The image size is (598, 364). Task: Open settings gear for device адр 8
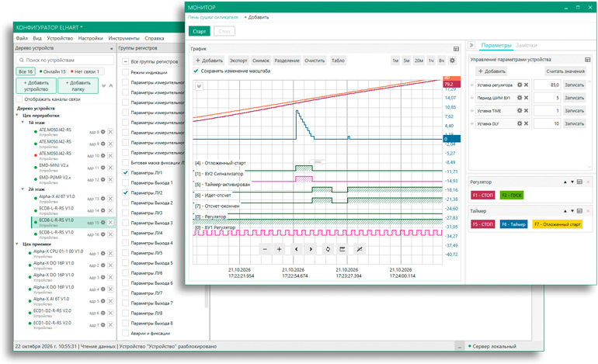pos(103,132)
